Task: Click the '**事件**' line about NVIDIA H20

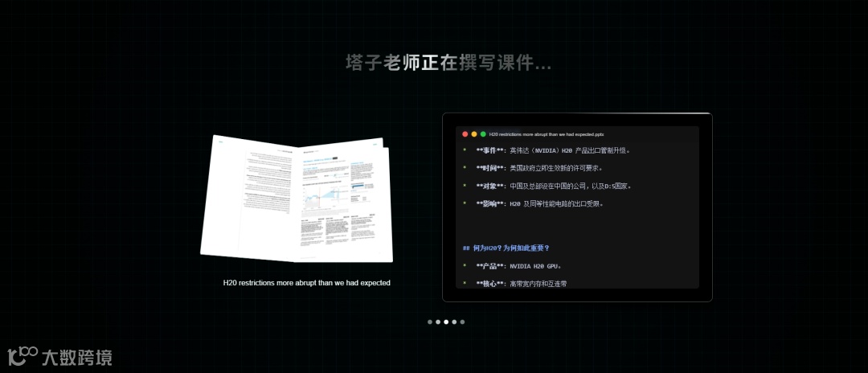Action: pyautogui.click(x=547, y=150)
